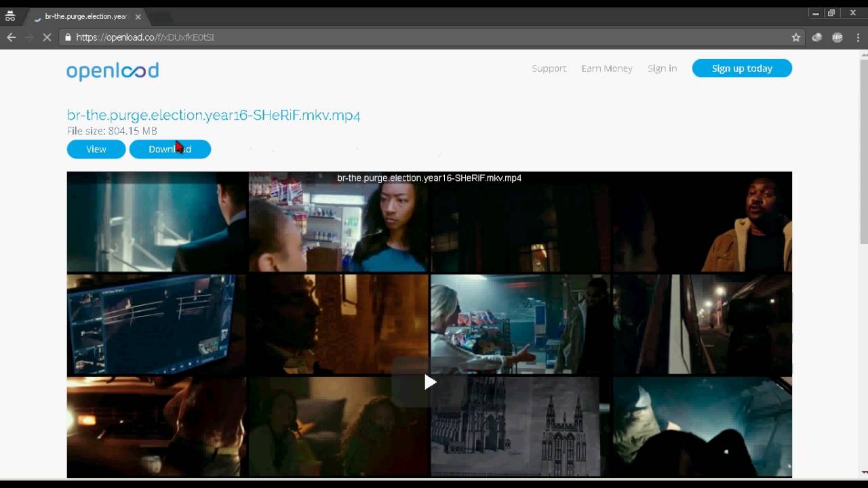Viewport: 868px width, 488px height.
Task: Click the secure padlock icon in address bar
Action: tap(67, 37)
